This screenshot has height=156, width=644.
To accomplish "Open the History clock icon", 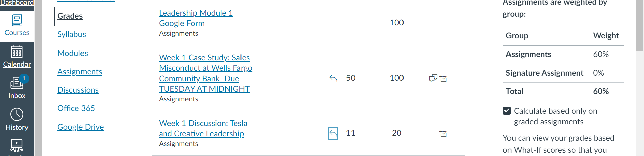I will (17, 114).
